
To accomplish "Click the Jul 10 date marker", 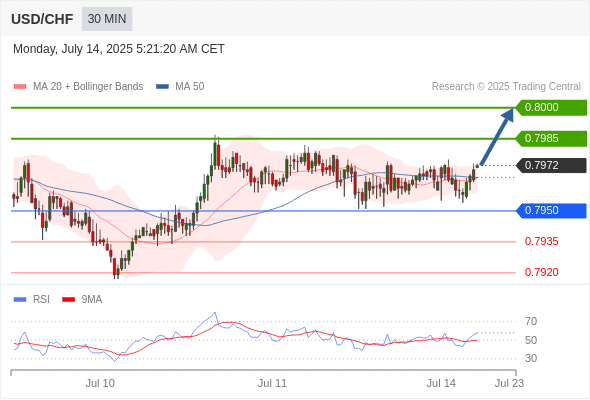I will [100, 383].
